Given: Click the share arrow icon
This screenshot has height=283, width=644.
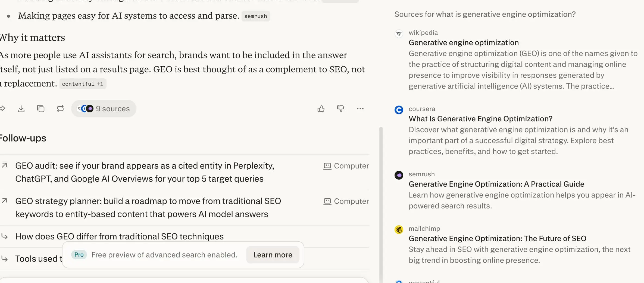Looking at the screenshot, I should 2,109.
